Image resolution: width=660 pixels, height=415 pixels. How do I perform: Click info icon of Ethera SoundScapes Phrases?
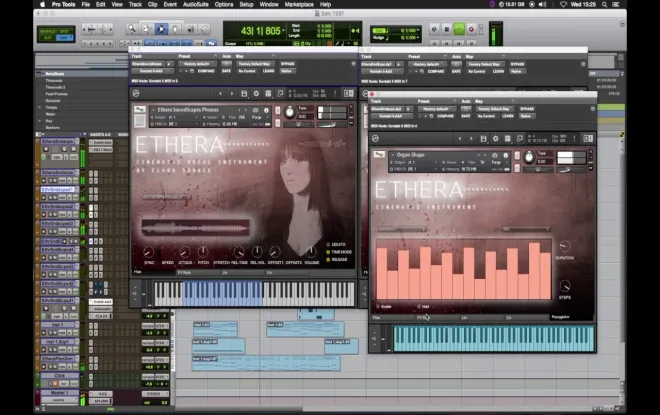[266, 110]
